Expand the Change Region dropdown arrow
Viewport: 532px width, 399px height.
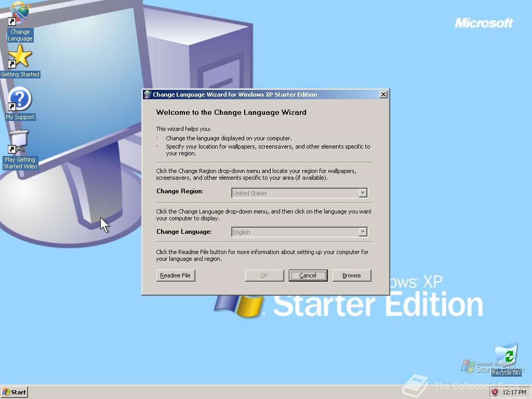(x=363, y=193)
